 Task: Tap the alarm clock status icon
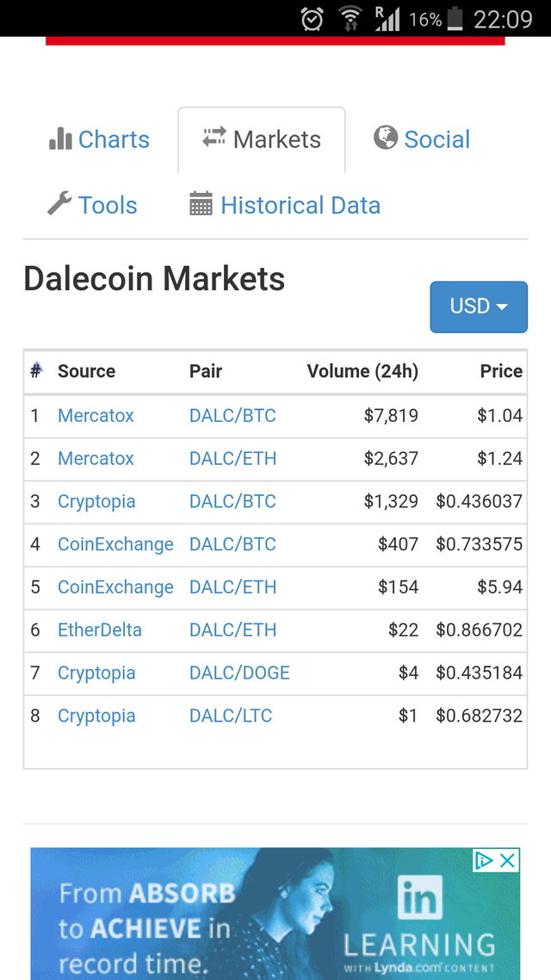point(313,18)
